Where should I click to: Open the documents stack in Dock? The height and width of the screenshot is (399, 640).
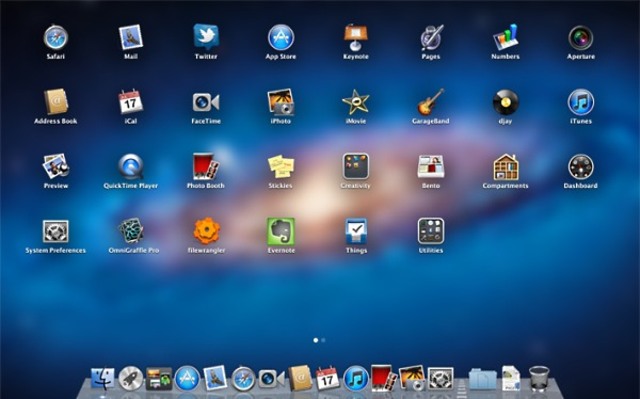pyautogui.click(x=511, y=378)
